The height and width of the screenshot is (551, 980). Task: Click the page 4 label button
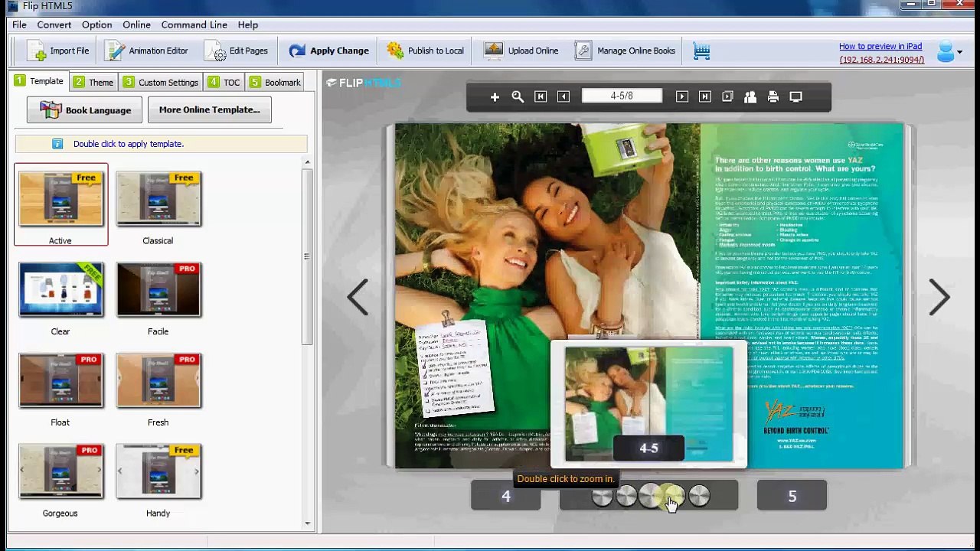tap(505, 496)
